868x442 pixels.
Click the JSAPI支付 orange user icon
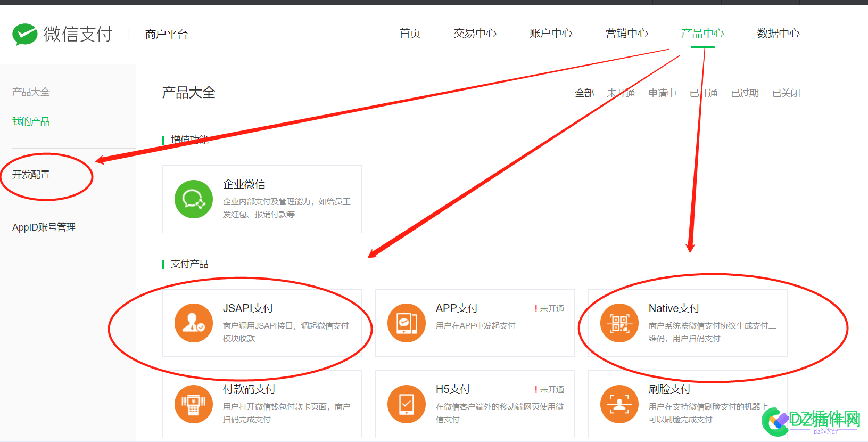pyautogui.click(x=194, y=323)
